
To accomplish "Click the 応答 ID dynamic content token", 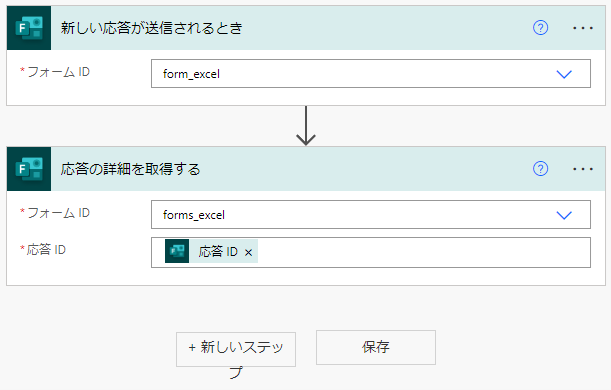I will pyautogui.click(x=211, y=251).
